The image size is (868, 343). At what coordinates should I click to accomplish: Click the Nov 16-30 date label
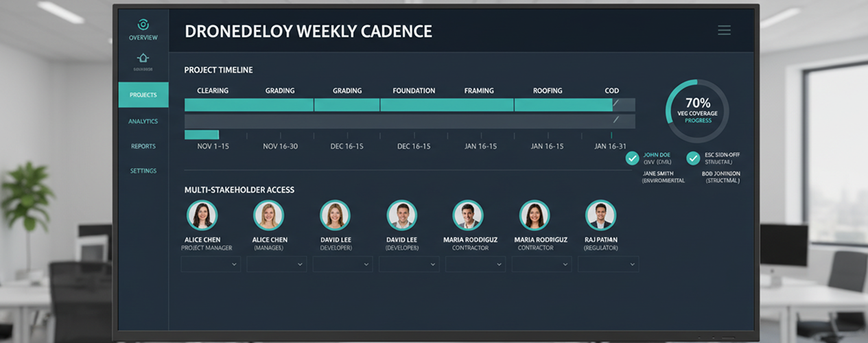pos(280,147)
